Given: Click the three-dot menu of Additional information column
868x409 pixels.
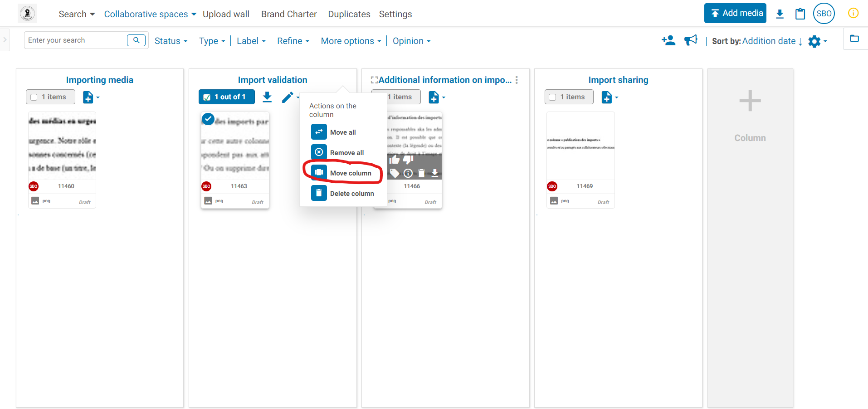Looking at the screenshot, I should point(517,80).
